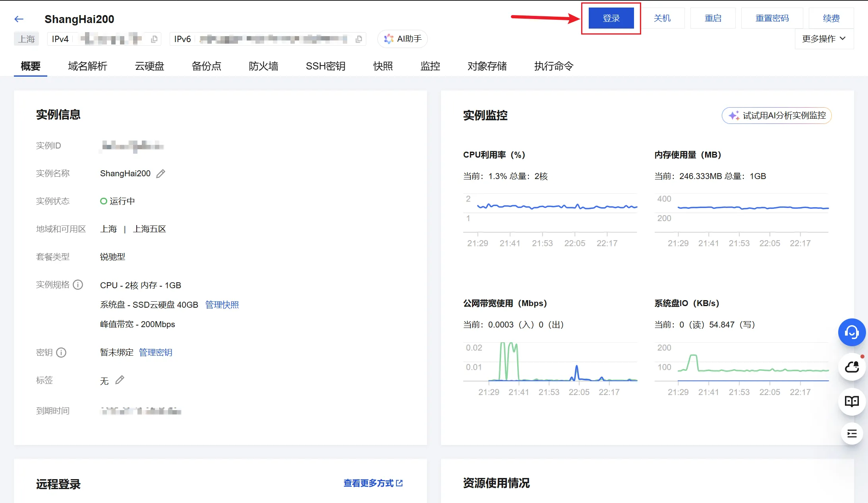Edit the tags with the pencil icon

click(x=120, y=380)
